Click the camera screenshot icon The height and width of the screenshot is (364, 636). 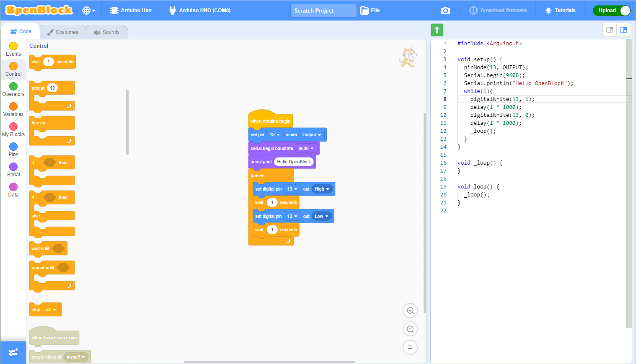point(445,10)
